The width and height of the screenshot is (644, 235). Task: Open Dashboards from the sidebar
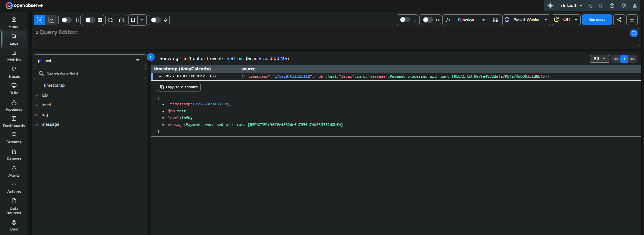pyautogui.click(x=14, y=122)
